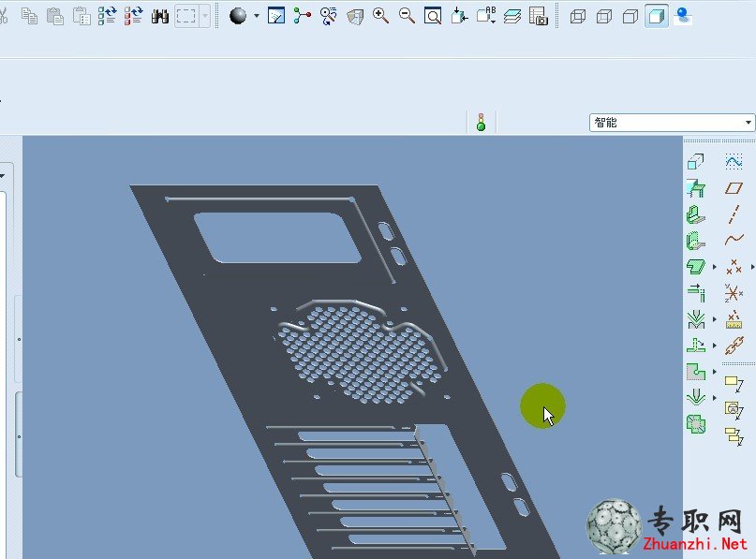Switch display to Hidden Line cube
Screen dimensions: 756x559
click(x=604, y=17)
